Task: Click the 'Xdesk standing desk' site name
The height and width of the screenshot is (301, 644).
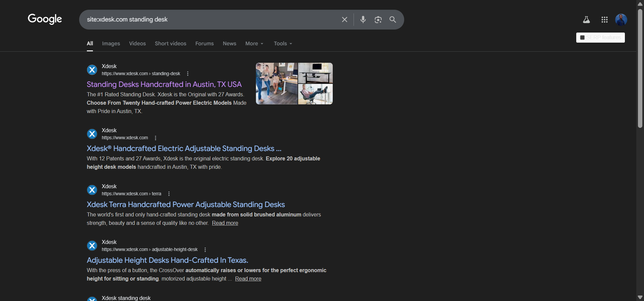Action: [x=126, y=298]
